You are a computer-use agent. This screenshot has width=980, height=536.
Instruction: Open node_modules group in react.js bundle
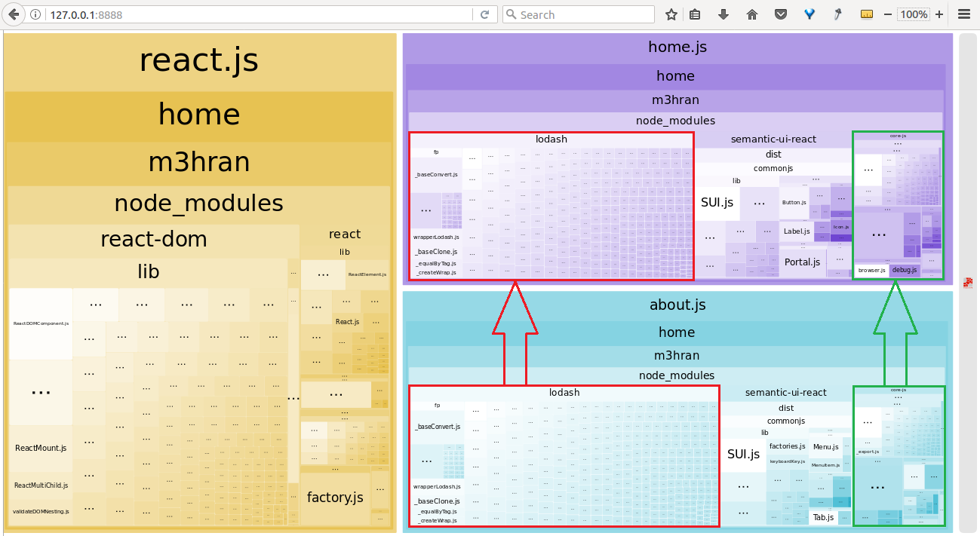(x=199, y=204)
